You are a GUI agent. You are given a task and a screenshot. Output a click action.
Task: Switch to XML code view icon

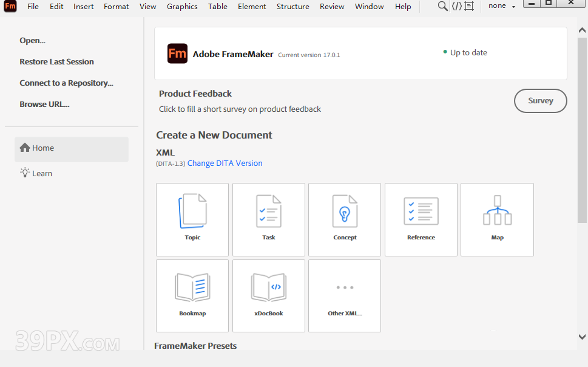pyautogui.click(x=457, y=6)
